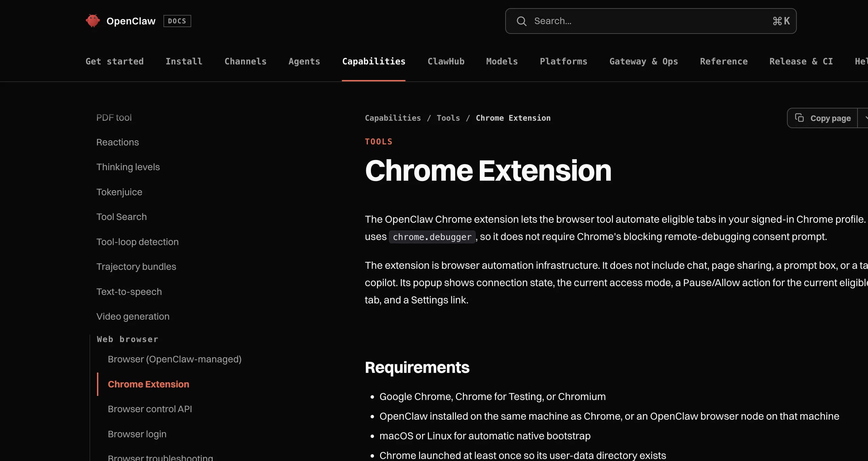Click the Copy page button
Screen dimensions: 868x461
pyautogui.click(x=822, y=118)
